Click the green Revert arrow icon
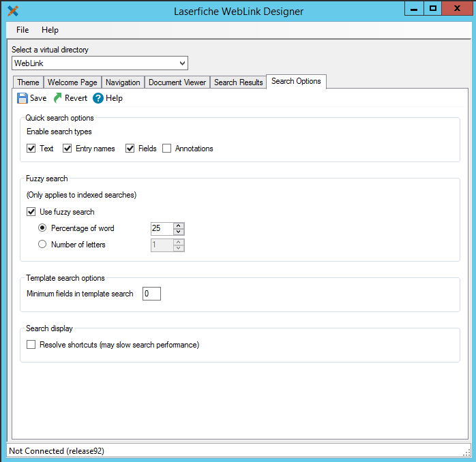 click(57, 98)
